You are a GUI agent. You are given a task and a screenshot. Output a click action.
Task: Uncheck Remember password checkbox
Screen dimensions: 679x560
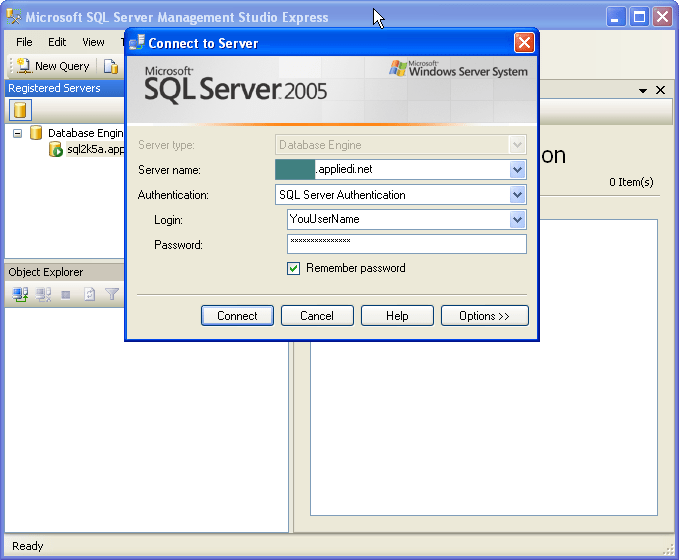[293, 269]
